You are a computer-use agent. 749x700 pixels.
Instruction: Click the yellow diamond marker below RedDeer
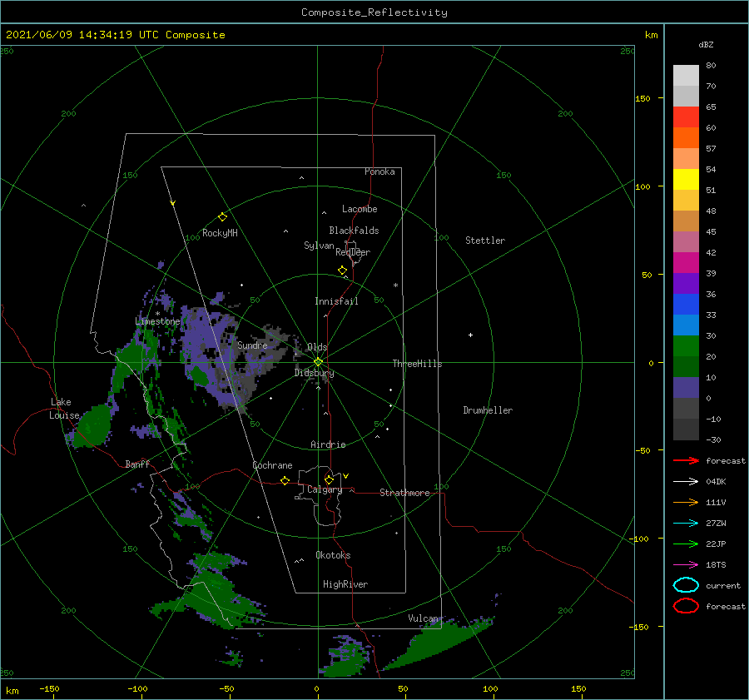pyautogui.click(x=343, y=271)
